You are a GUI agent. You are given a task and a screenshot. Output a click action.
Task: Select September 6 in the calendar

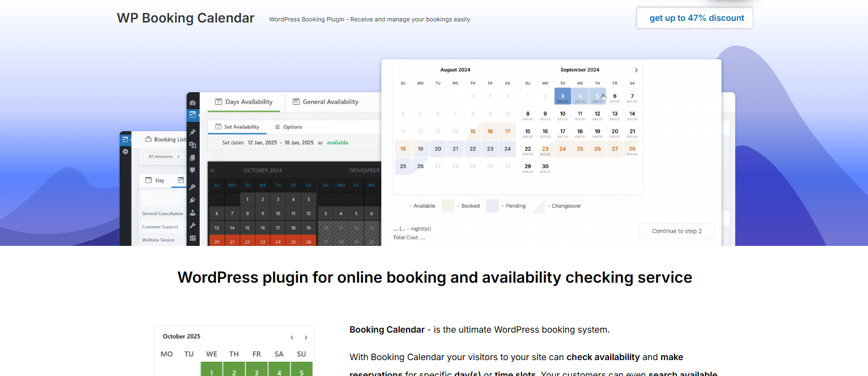coord(615,96)
